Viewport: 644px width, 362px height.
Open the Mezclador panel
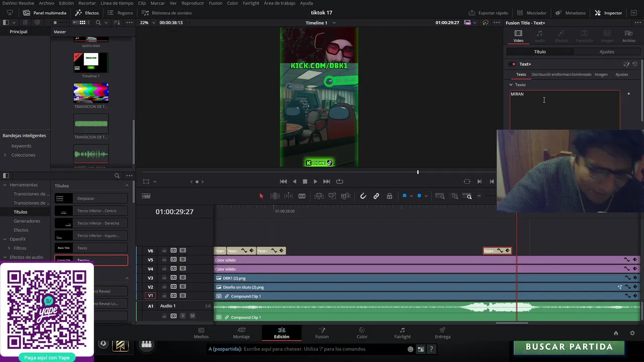pos(531,13)
